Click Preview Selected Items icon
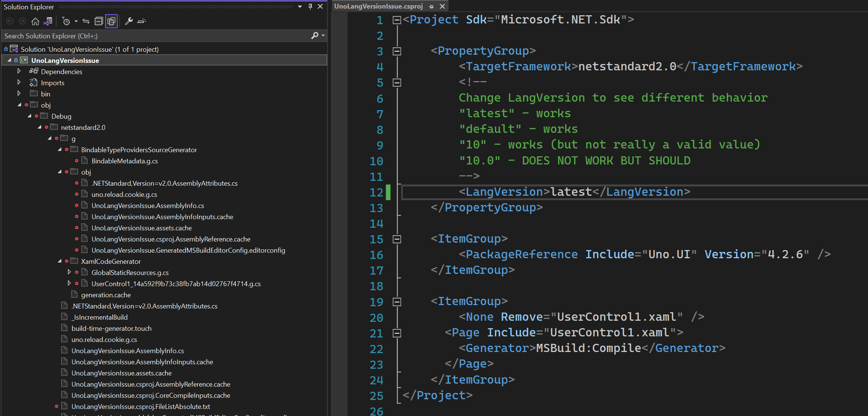Screen dimensions: 868x416 [x=142, y=21]
